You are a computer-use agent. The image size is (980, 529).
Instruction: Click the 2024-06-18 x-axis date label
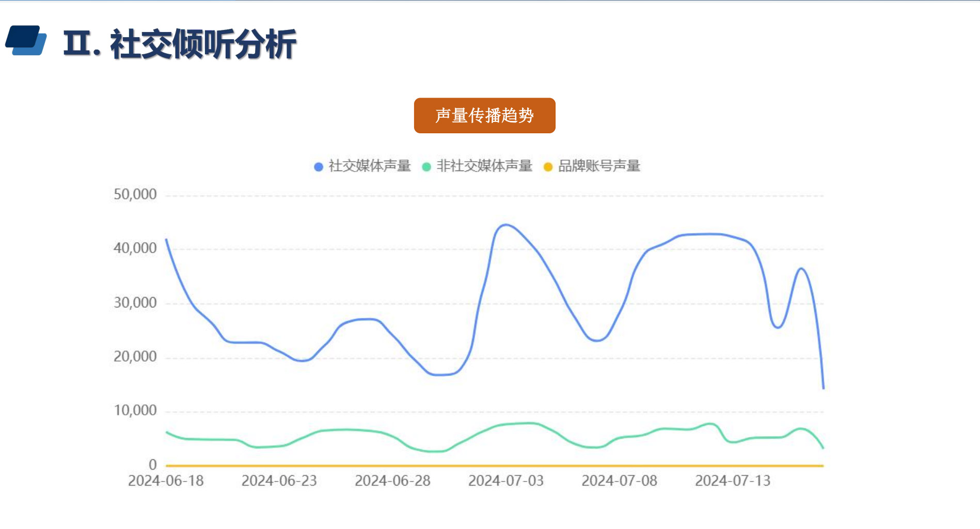(166, 481)
